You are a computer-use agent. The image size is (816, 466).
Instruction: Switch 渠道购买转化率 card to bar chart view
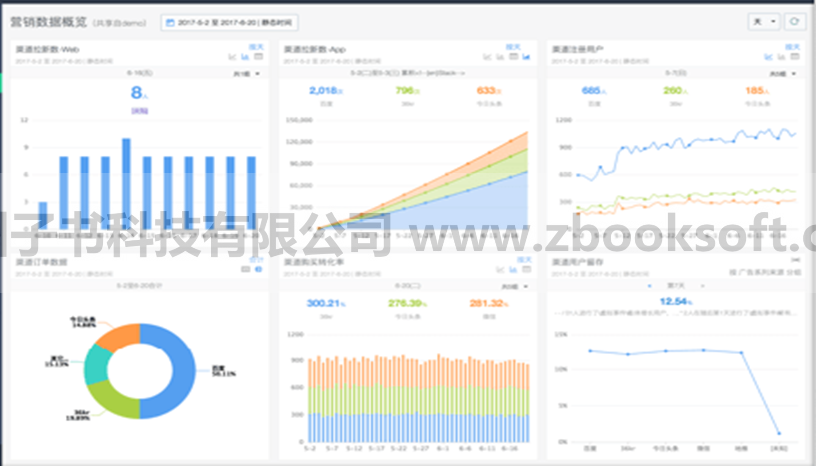[513, 269]
